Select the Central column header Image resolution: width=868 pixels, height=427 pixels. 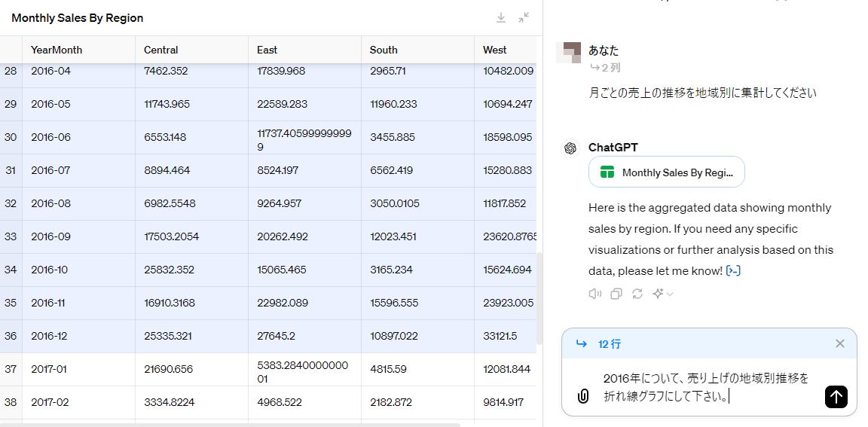tap(161, 50)
